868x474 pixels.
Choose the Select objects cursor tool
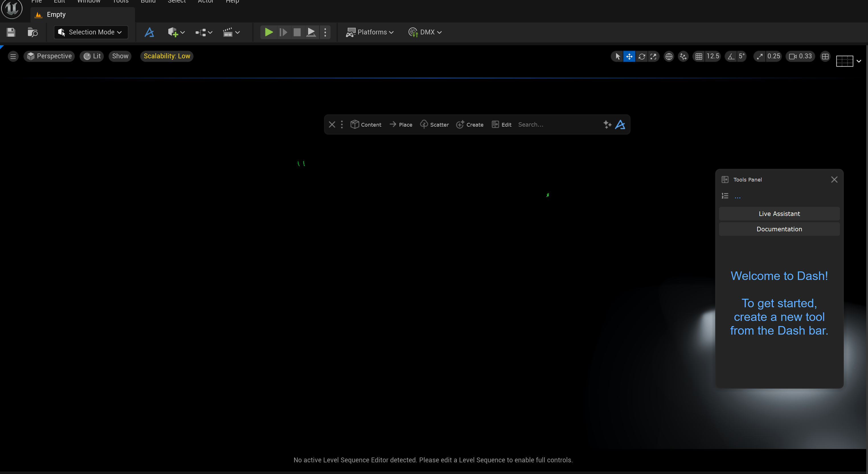click(x=617, y=57)
